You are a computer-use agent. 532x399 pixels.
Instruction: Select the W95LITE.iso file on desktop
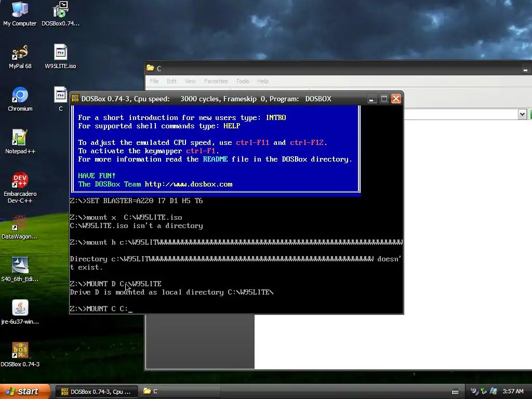[x=60, y=57]
